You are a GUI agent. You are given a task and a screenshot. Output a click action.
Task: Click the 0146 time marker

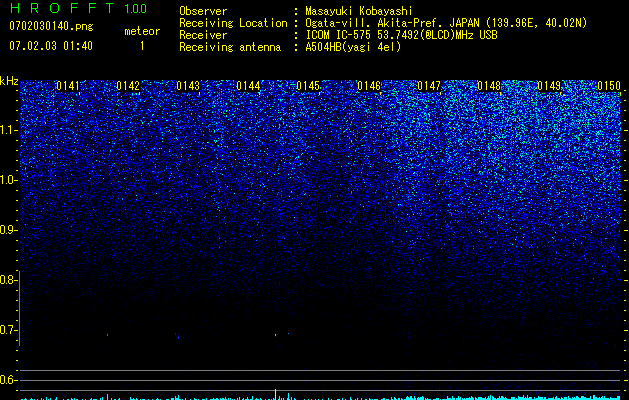(x=369, y=86)
